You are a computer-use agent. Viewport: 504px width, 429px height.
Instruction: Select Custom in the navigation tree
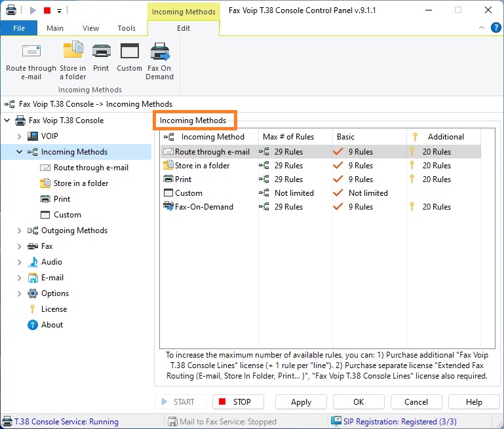pyautogui.click(x=68, y=215)
